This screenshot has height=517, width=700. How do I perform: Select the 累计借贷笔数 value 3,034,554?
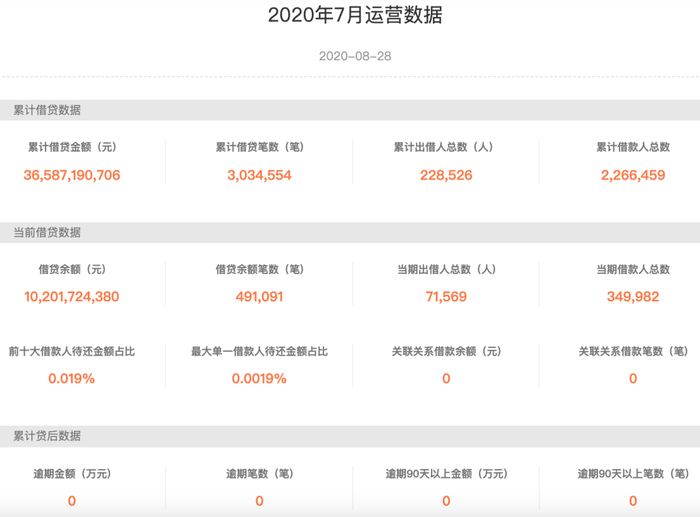click(259, 175)
